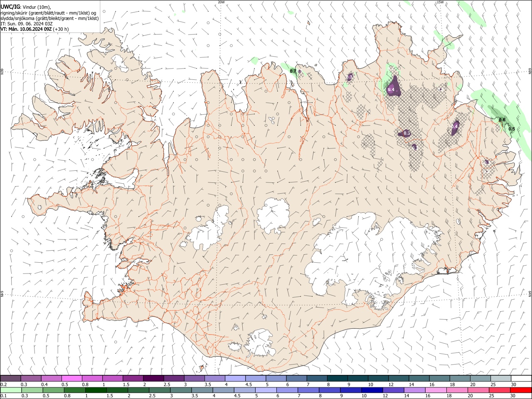Pick the darkest green swatch labeled 1 in rain legend

(96, 390)
